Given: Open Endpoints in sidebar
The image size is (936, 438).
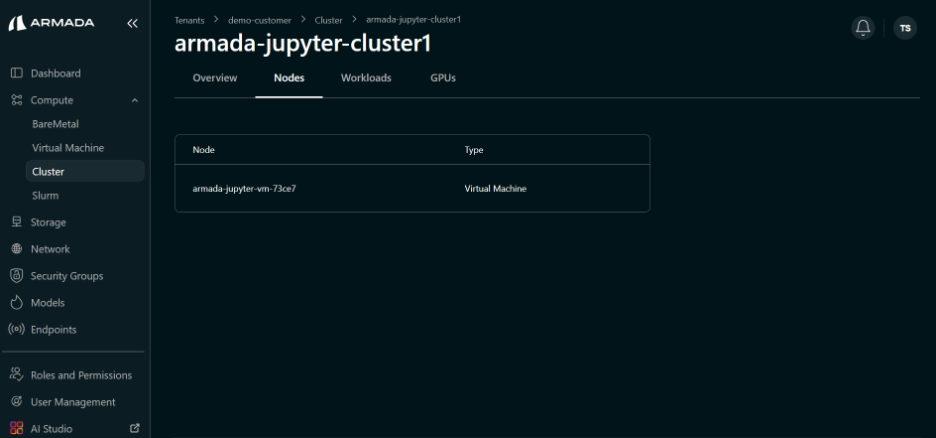Looking at the screenshot, I should coord(54,329).
